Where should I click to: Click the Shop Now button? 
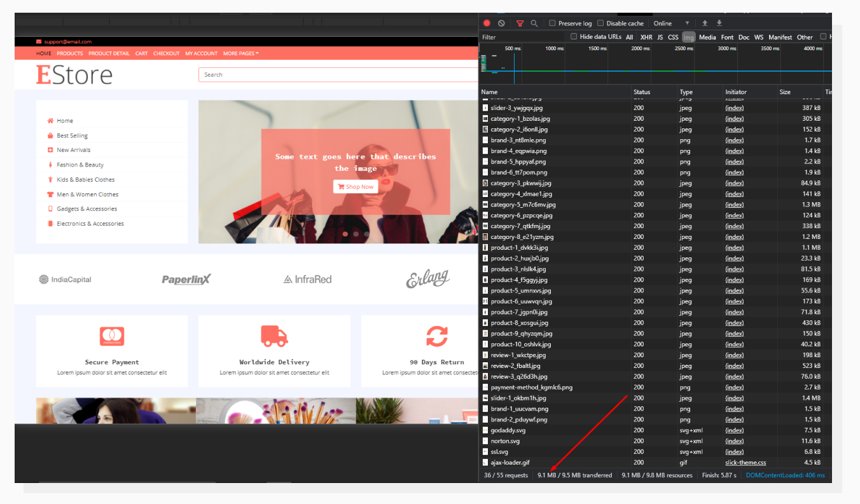pos(356,186)
